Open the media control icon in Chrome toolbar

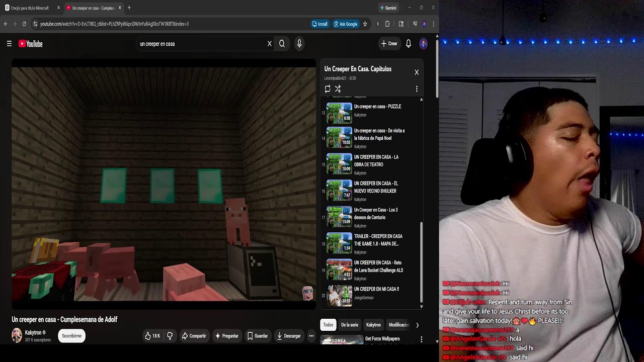[x=415, y=24]
